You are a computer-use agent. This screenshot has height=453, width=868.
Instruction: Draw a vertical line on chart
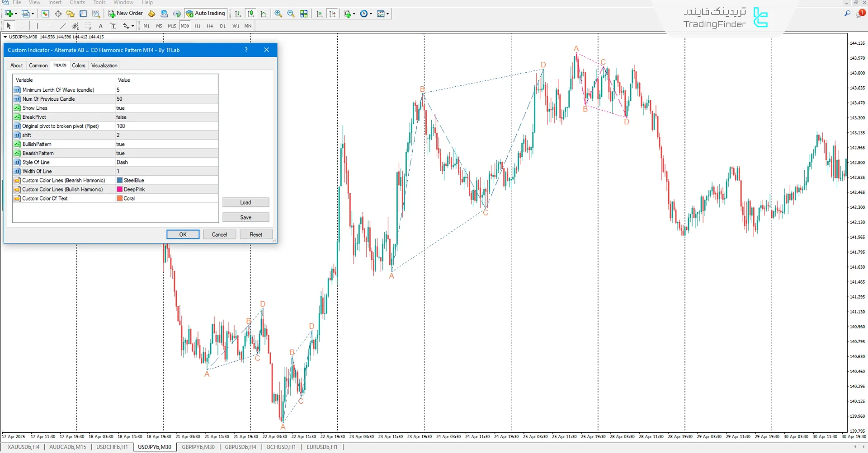(37, 26)
